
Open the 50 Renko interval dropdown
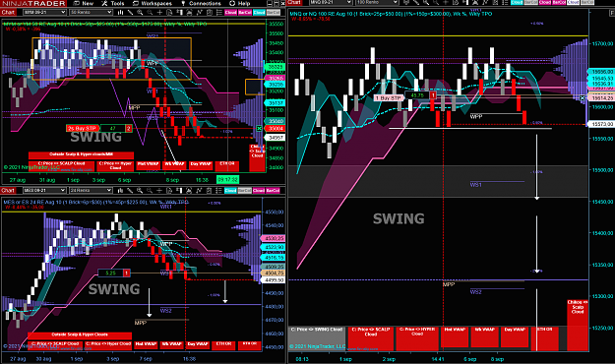pos(91,12)
